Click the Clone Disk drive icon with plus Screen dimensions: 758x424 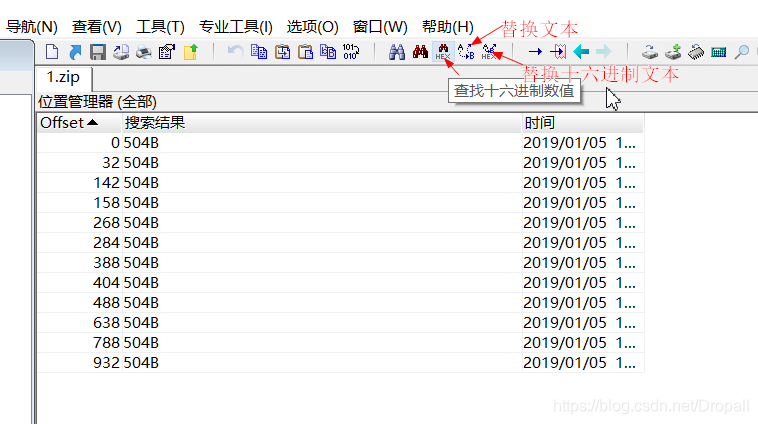click(673, 51)
